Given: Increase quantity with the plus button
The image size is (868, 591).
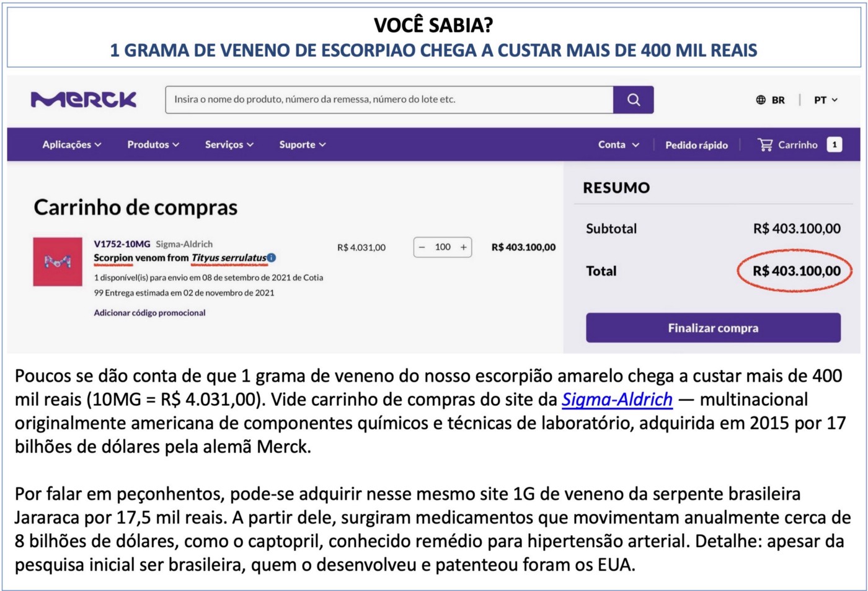Looking at the screenshot, I should pos(463,247).
